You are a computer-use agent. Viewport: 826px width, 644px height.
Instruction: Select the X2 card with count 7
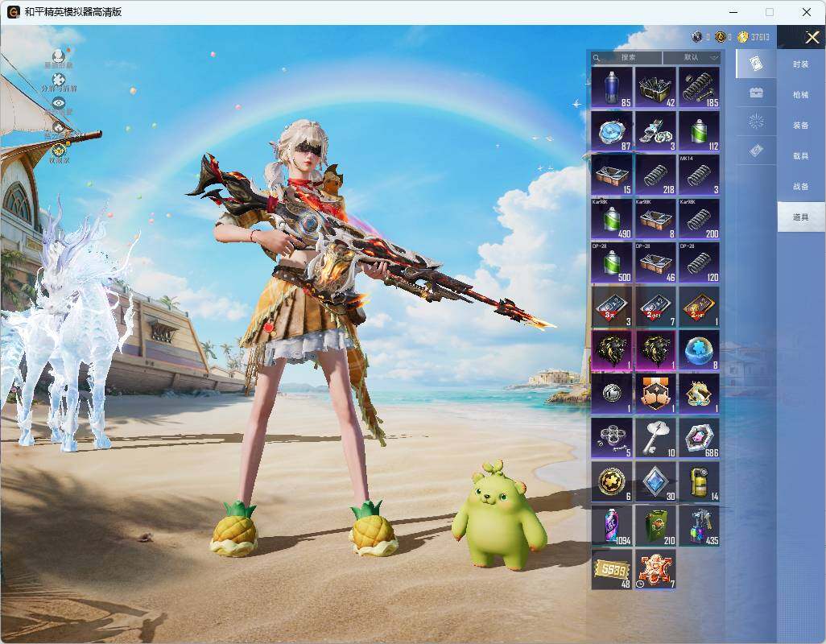(655, 307)
